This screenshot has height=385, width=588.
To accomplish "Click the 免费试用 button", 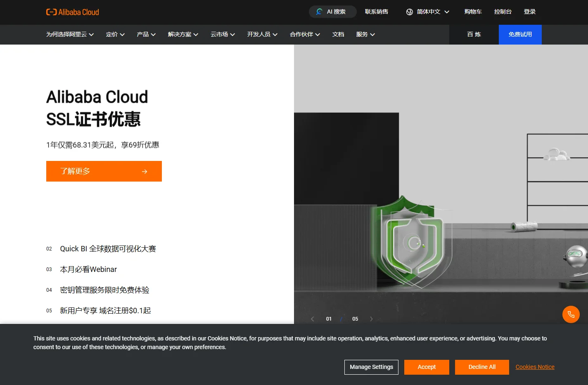I will click(x=520, y=35).
